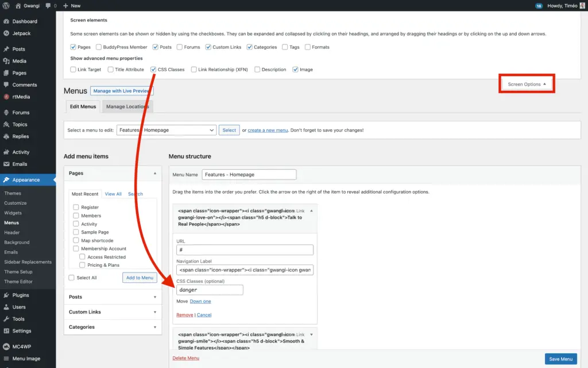
Task: Open the rtMedia sidebar icon
Action: 6,97
